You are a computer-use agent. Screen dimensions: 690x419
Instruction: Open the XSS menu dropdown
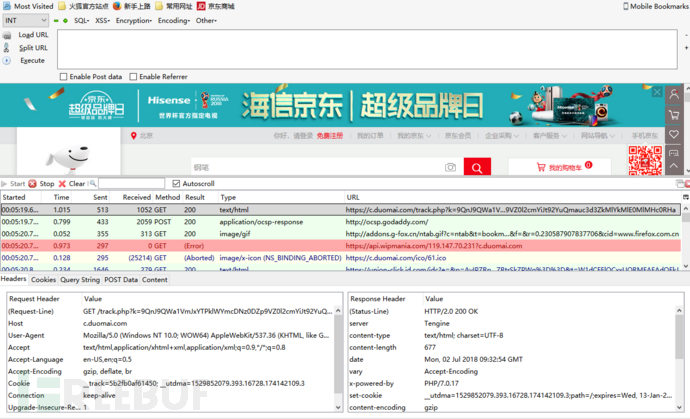103,21
